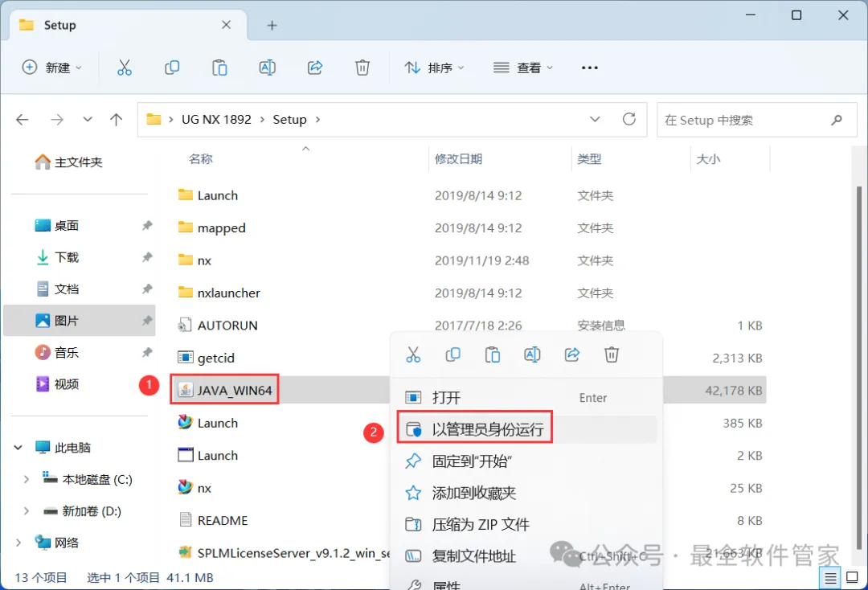This screenshot has height=590, width=868.
Task: Refresh the Setup folder view
Action: 628,119
